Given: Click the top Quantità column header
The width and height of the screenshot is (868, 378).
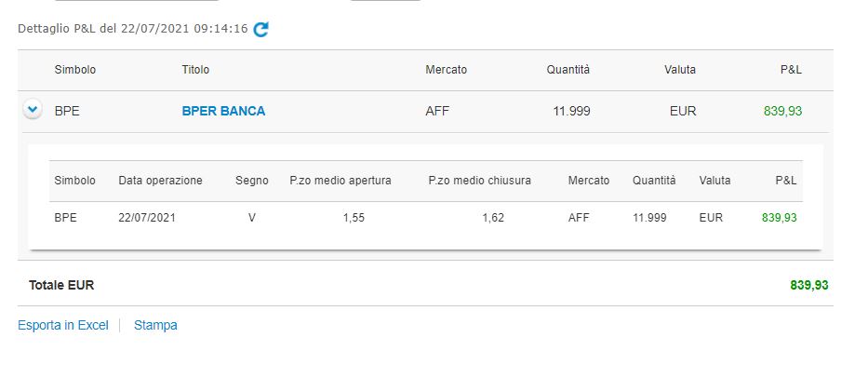Looking at the screenshot, I should tap(568, 70).
